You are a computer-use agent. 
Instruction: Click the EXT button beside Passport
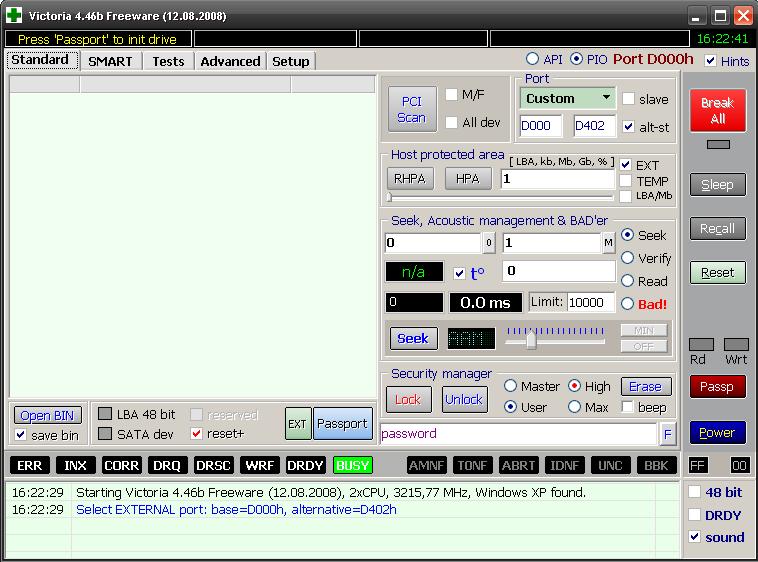(x=298, y=424)
